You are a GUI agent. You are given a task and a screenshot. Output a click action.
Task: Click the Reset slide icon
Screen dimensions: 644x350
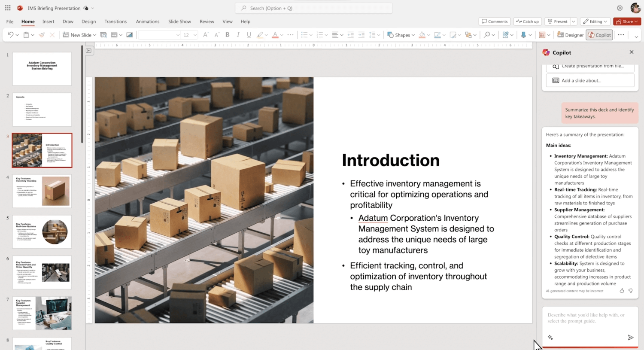point(129,35)
